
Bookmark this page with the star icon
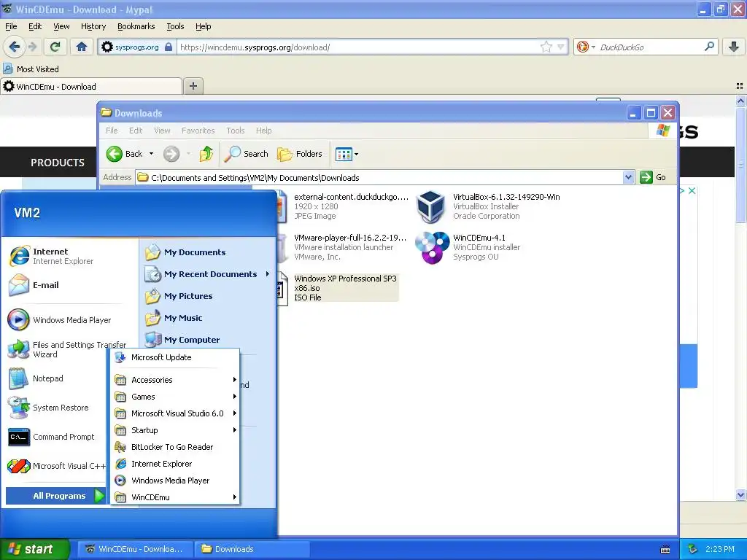tap(546, 47)
